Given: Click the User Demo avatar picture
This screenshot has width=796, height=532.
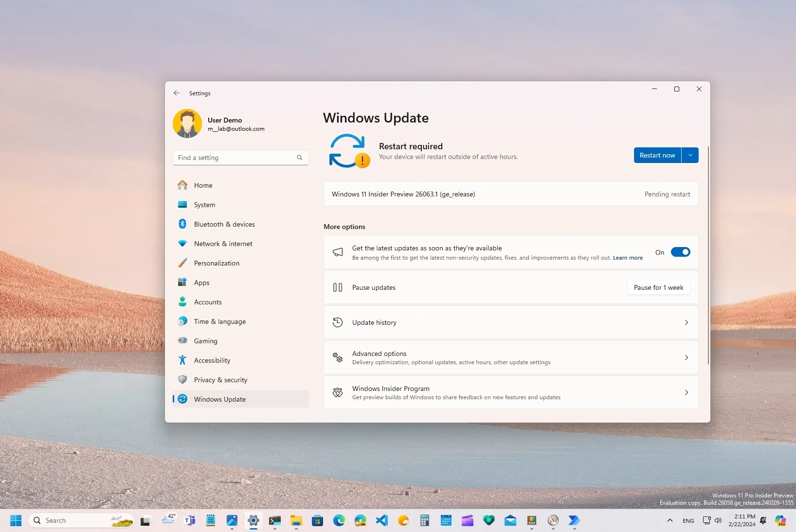Looking at the screenshot, I should click(187, 124).
